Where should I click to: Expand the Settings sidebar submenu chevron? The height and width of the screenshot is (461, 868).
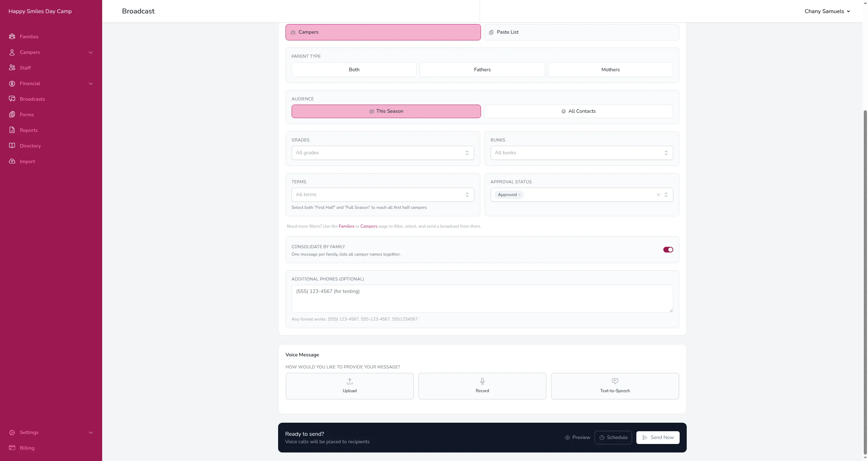coord(91,433)
